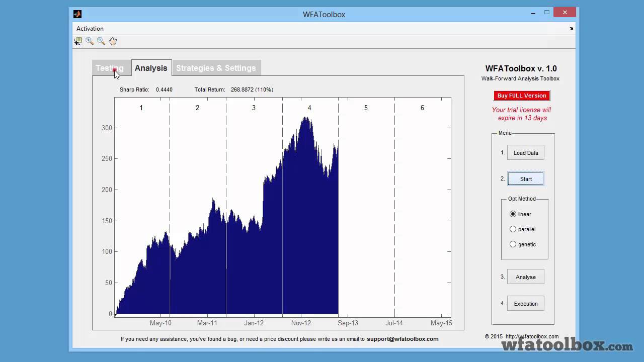Click walk-forward period label 1 on chart
The width and height of the screenshot is (644, 362).
tap(141, 108)
